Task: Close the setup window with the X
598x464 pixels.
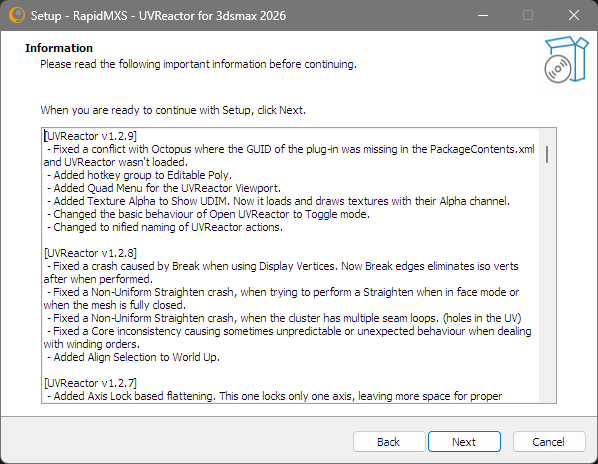Action: pos(574,15)
